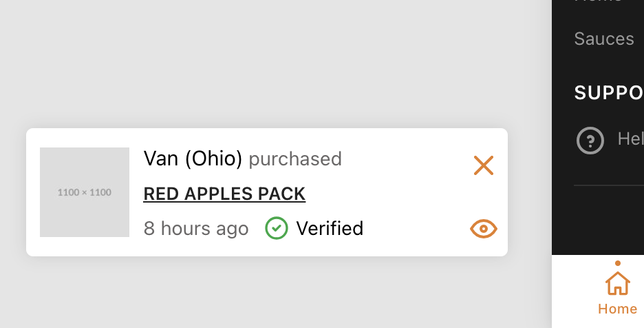Click the 1100 × 1100 product thumbnail
Screen dimensions: 644x328
coord(85,192)
